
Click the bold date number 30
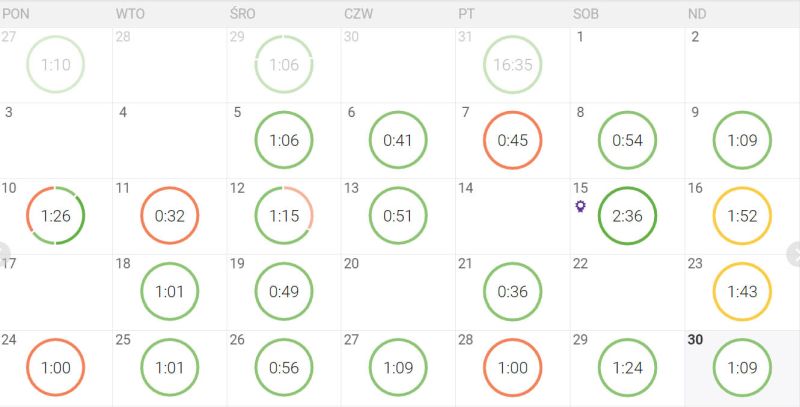tap(696, 340)
